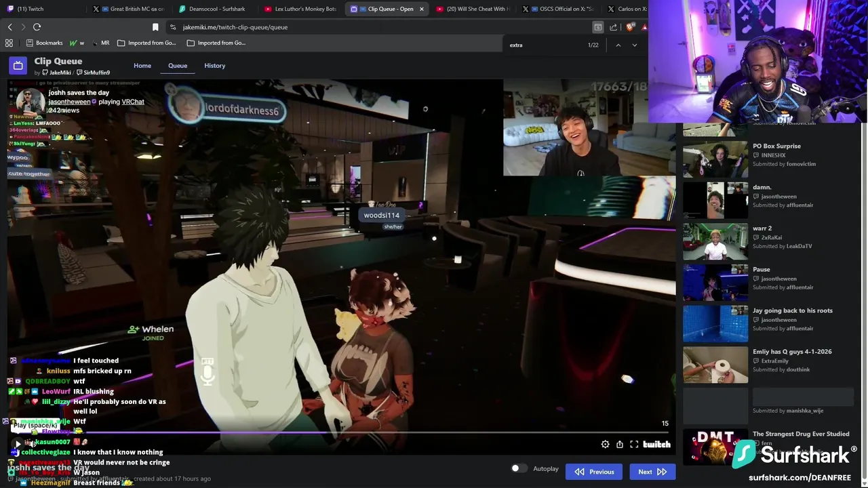The height and width of the screenshot is (488, 868).
Task: Open the video player settings gear
Action: point(605,444)
